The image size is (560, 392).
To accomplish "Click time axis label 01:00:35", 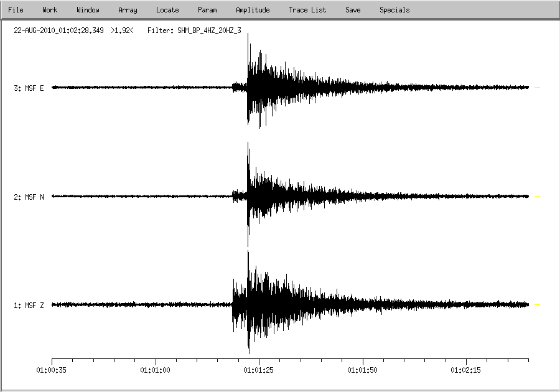I will pos(52,370).
